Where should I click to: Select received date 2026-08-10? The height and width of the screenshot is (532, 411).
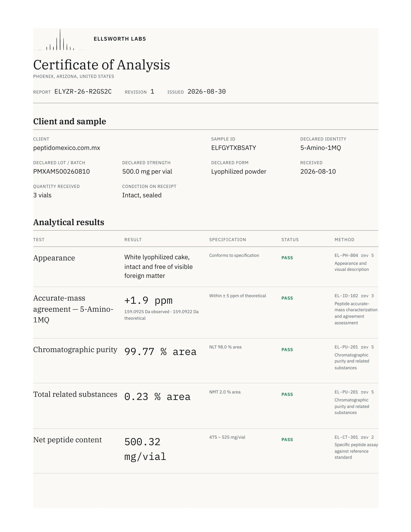tap(318, 171)
